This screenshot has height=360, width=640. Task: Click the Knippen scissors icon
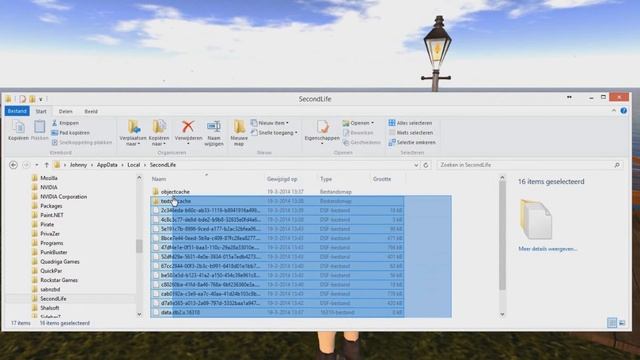[55, 123]
